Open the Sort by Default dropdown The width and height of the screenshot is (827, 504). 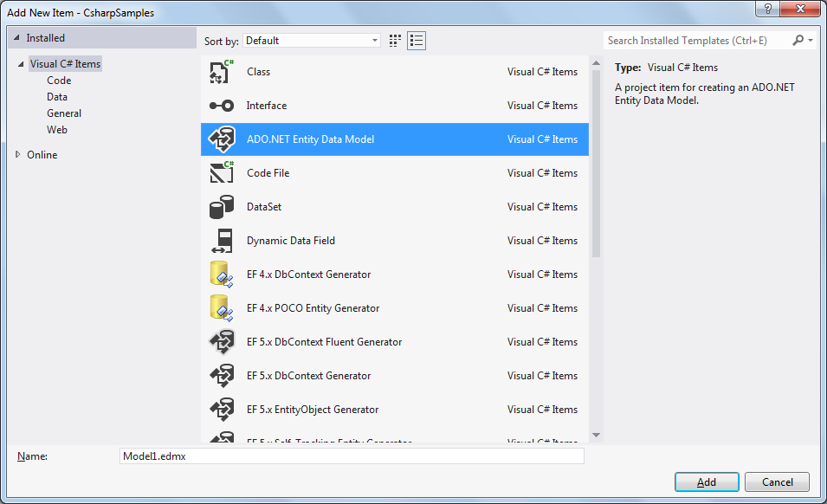point(311,41)
